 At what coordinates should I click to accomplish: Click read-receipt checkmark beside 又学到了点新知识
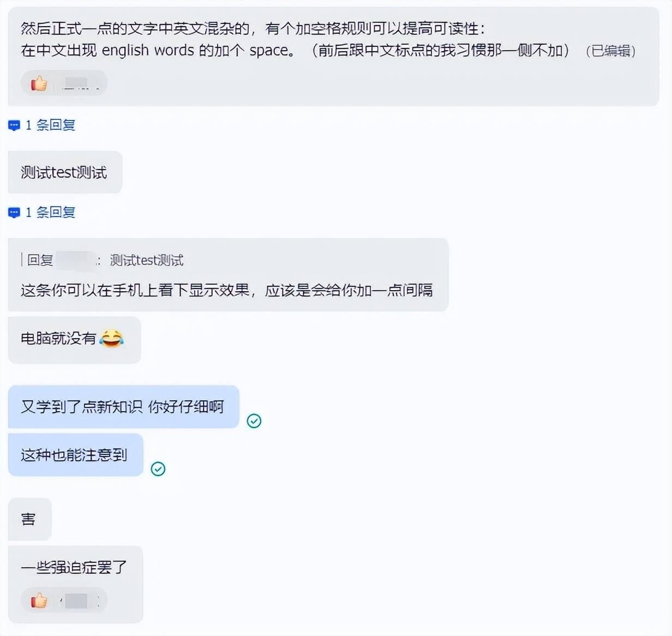pos(254,421)
